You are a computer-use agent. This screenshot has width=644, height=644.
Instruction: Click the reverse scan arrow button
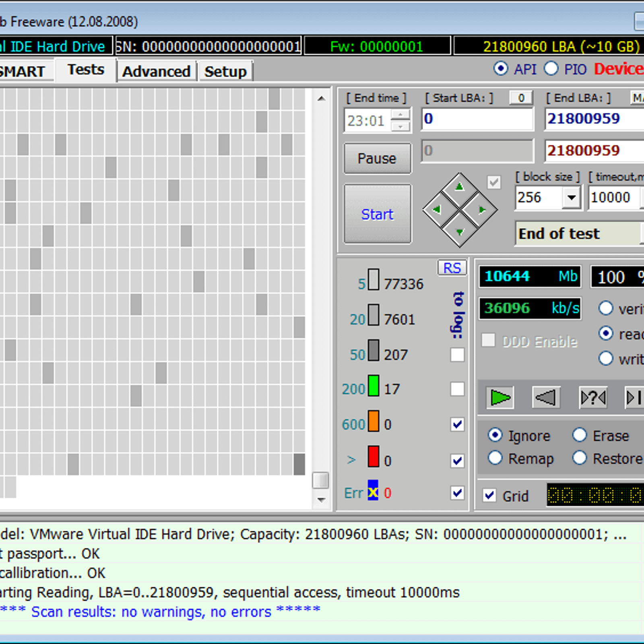click(x=546, y=398)
